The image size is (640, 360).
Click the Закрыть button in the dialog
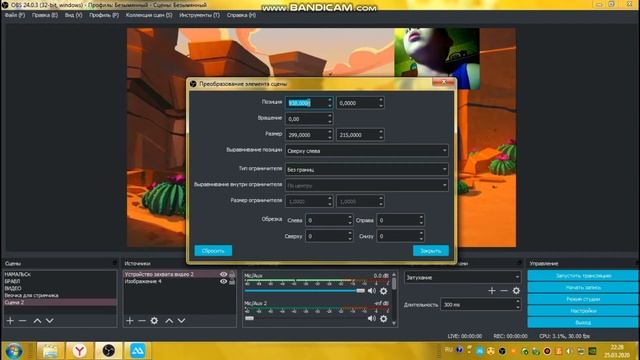(431, 251)
